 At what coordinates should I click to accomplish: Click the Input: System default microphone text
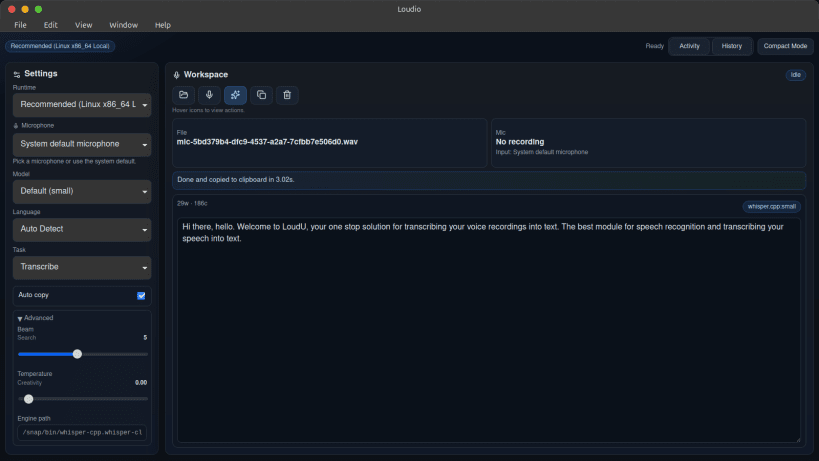pos(542,152)
